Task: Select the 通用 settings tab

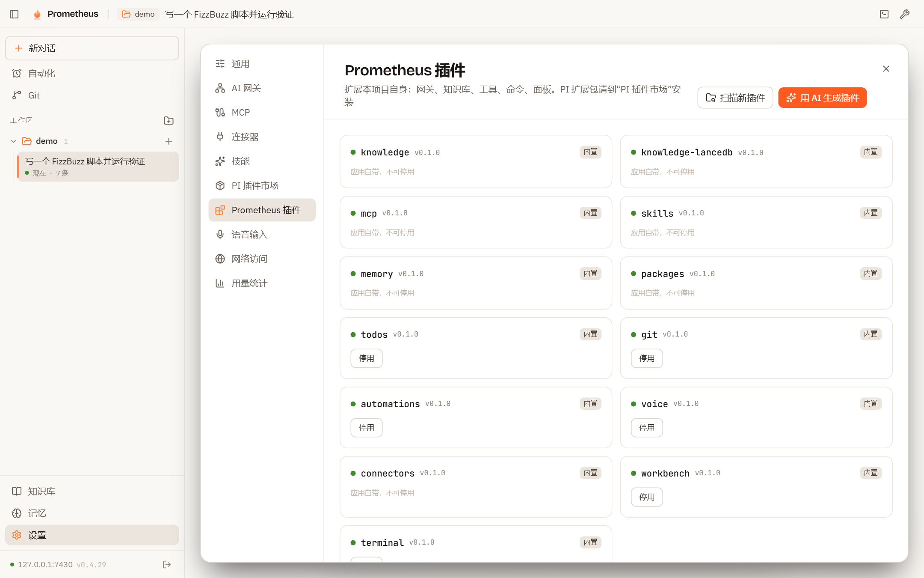Action: coord(262,64)
